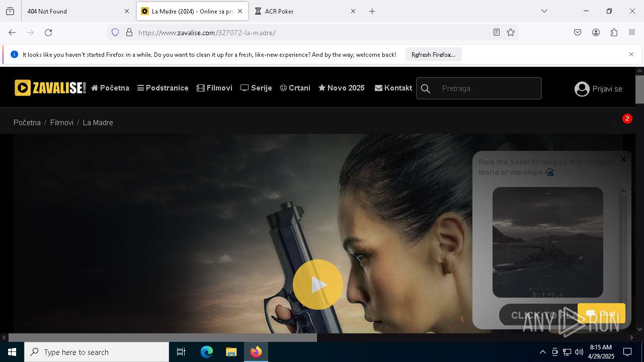Viewport: 644px width, 362px height.
Task: Open the network status icon
Action: tap(567, 352)
